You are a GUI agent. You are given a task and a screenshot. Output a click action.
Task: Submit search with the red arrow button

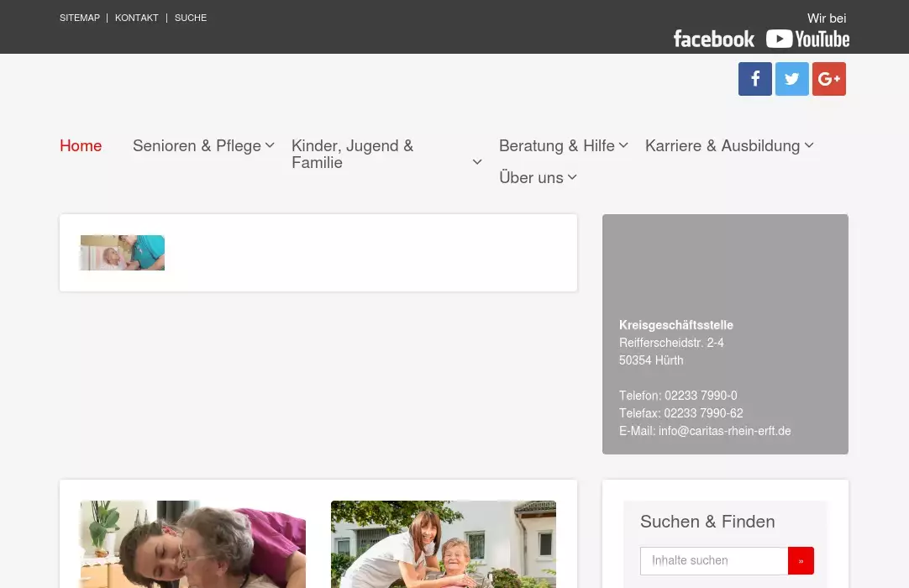click(x=801, y=561)
